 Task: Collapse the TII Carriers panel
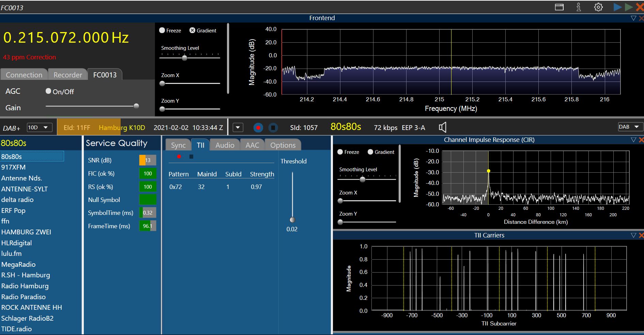coord(633,235)
